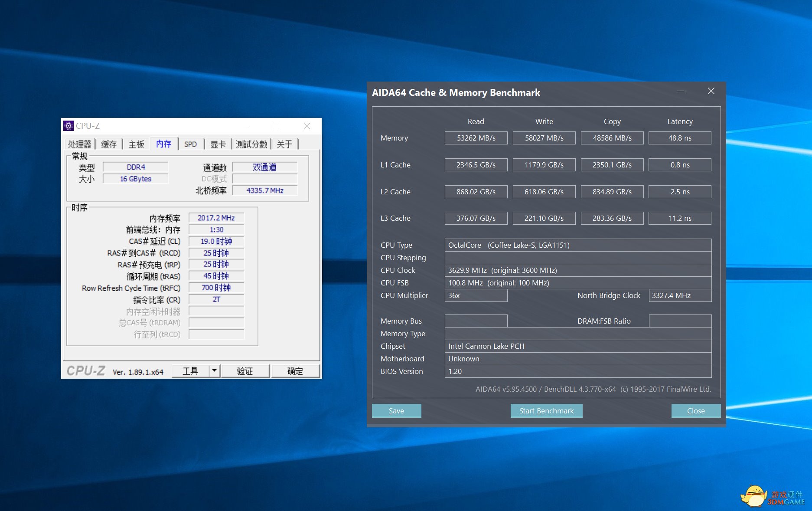The image size is (812, 511).
Task: Minimize the AIDA64 benchmark window
Action: (x=681, y=91)
